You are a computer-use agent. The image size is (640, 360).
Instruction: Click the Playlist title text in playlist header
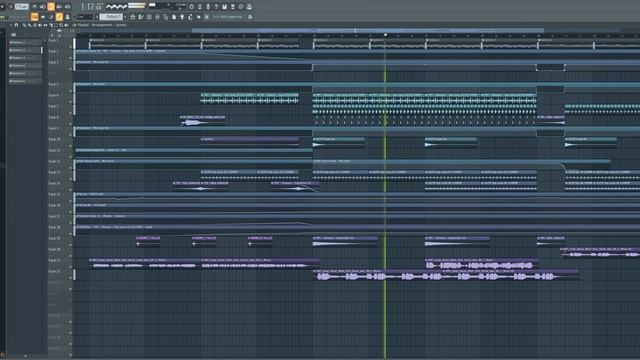tap(83, 25)
